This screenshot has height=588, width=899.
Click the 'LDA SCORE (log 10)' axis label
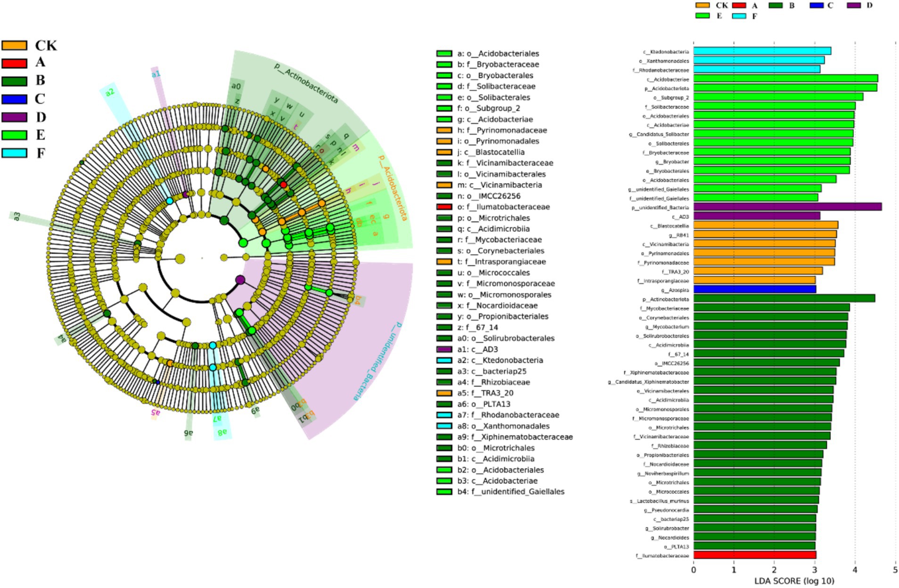794,581
